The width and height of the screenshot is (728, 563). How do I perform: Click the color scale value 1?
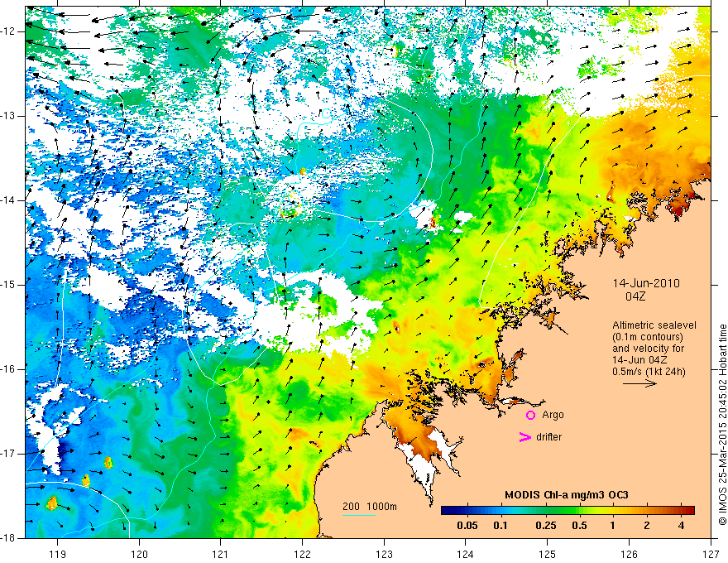[x=613, y=526]
